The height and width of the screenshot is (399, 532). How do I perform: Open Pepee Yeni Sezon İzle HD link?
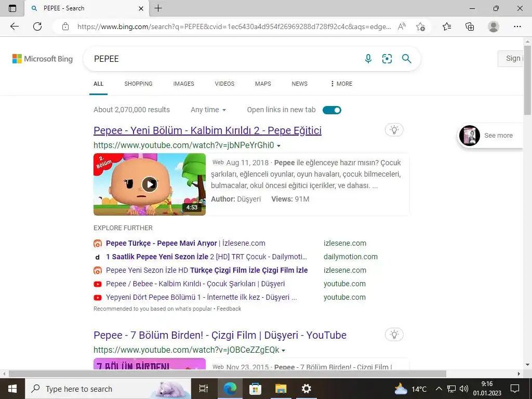[207, 270]
